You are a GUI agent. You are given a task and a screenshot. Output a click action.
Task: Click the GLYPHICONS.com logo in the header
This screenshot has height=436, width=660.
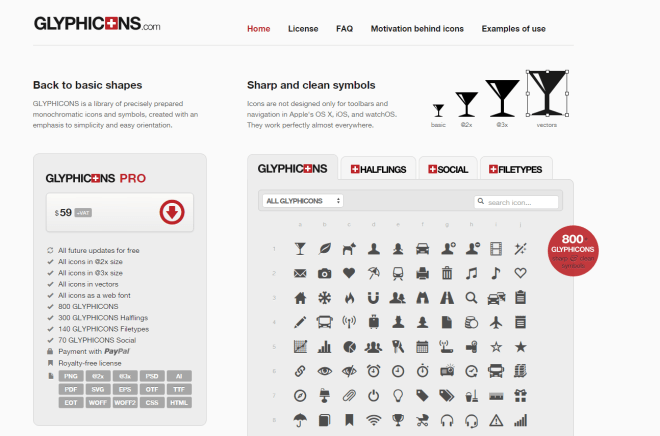97,24
